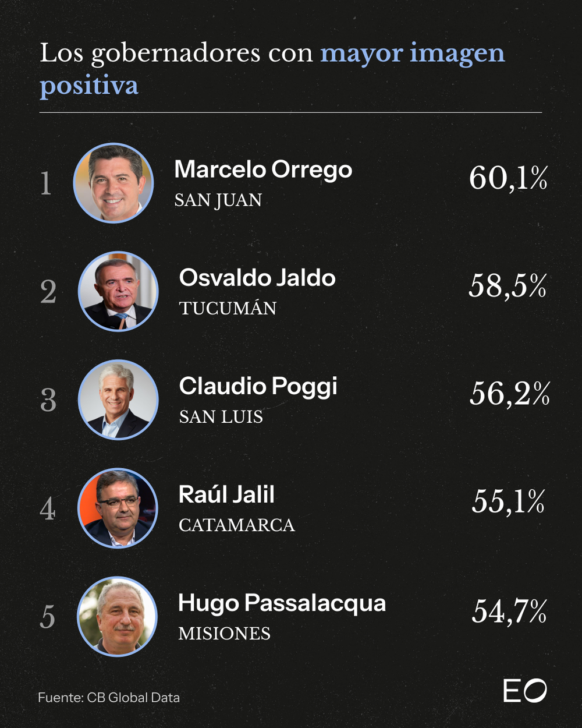Click the SAN LUIS province label
Image resolution: width=582 pixels, height=728 pixels.
[x=221, y=417]
